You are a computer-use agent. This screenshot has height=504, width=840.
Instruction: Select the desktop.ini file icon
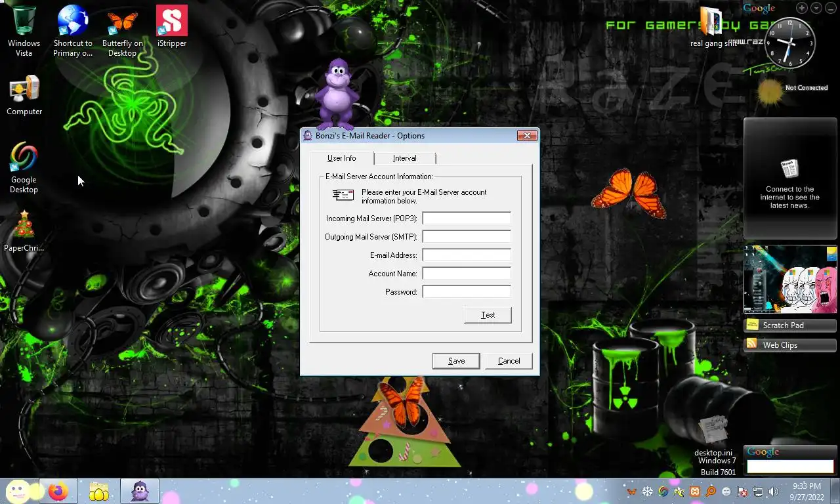tap(713, 430)
